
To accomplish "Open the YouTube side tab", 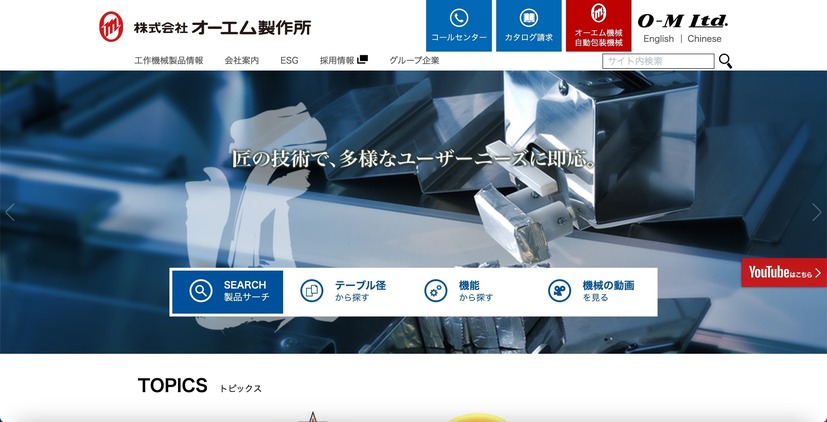I will pyautogui.click(x=784, y=272).
